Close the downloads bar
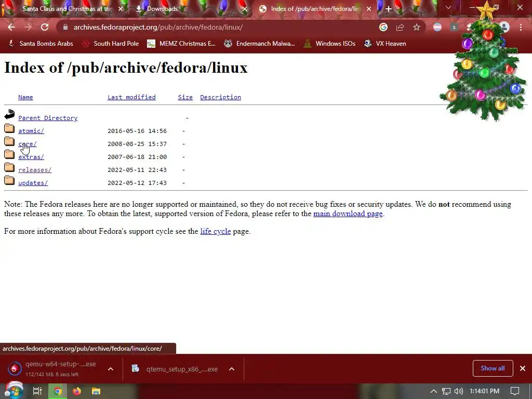Viewport: 532px width, 399px height. coord(523,368)
